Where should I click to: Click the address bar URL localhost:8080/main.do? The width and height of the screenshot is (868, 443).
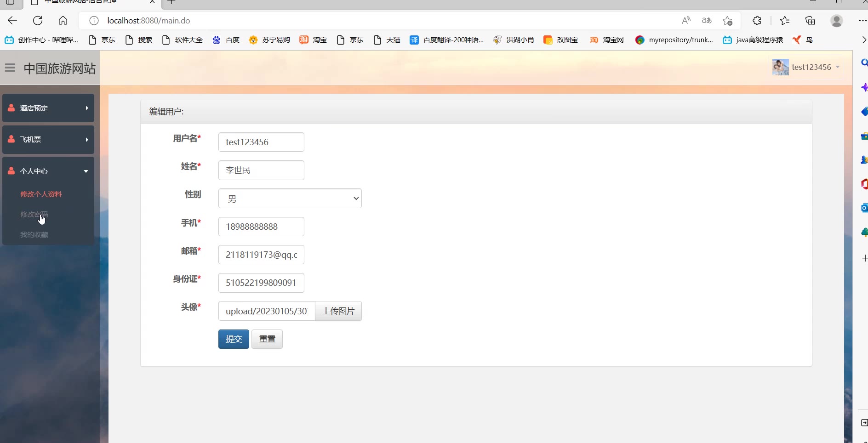point(148,21)
